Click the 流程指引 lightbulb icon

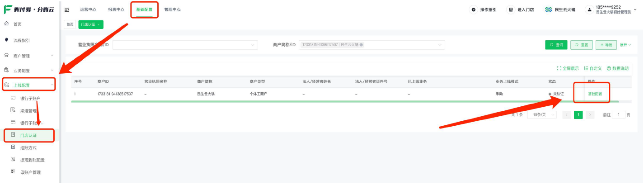pos(6,40)
